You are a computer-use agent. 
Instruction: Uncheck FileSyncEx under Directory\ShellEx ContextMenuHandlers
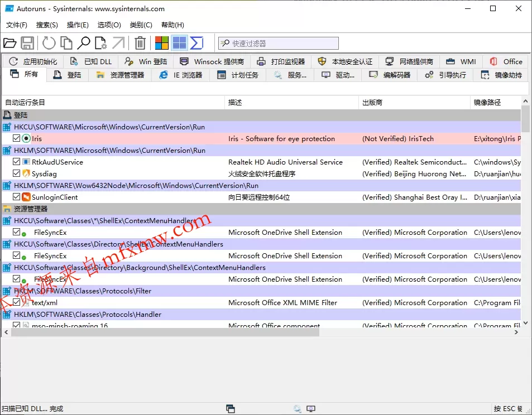[16, 255]
